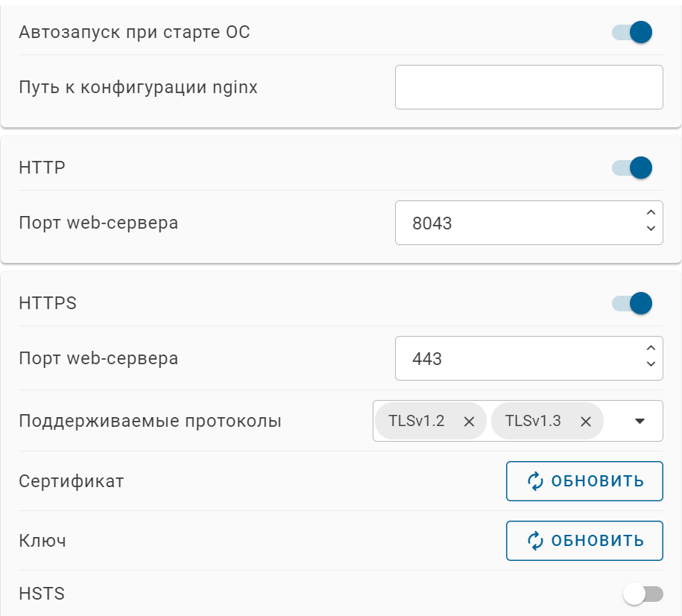Decrease the HTTP port with down arrow
The width and height of the screenshot is (682, 616).
[651, 230]
